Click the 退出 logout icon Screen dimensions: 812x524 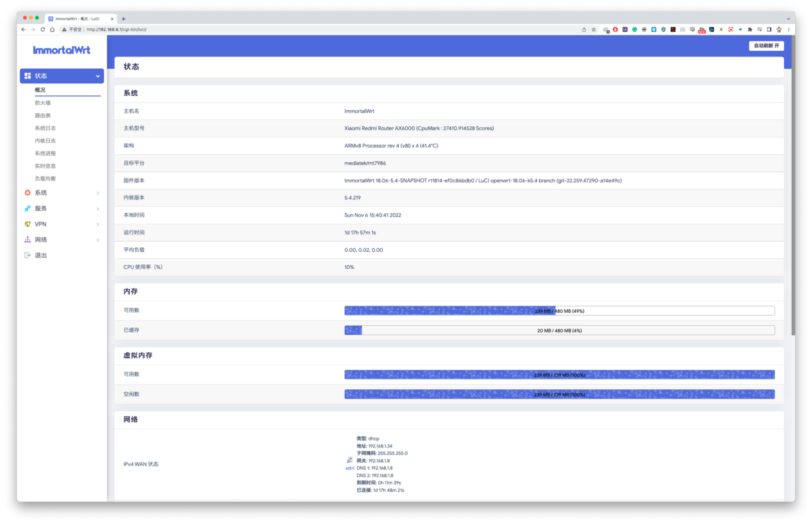(28, 255)
